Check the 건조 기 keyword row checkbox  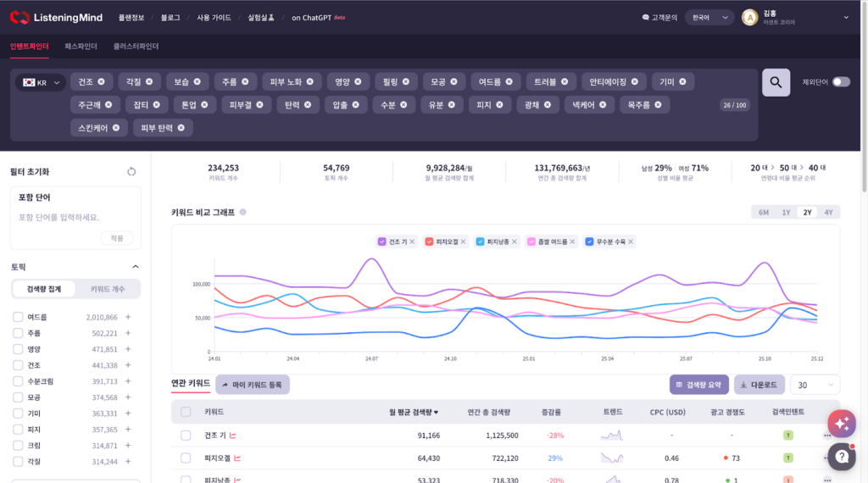[x=186, y=436]
